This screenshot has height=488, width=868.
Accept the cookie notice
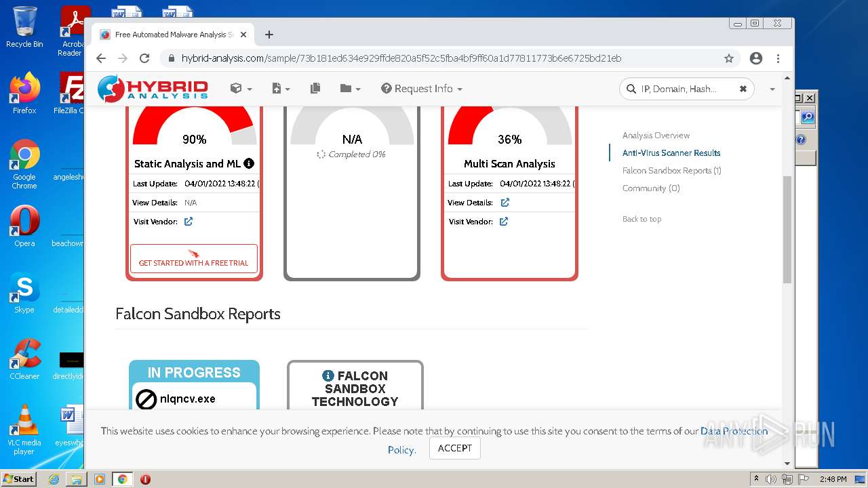click(455, 448)
